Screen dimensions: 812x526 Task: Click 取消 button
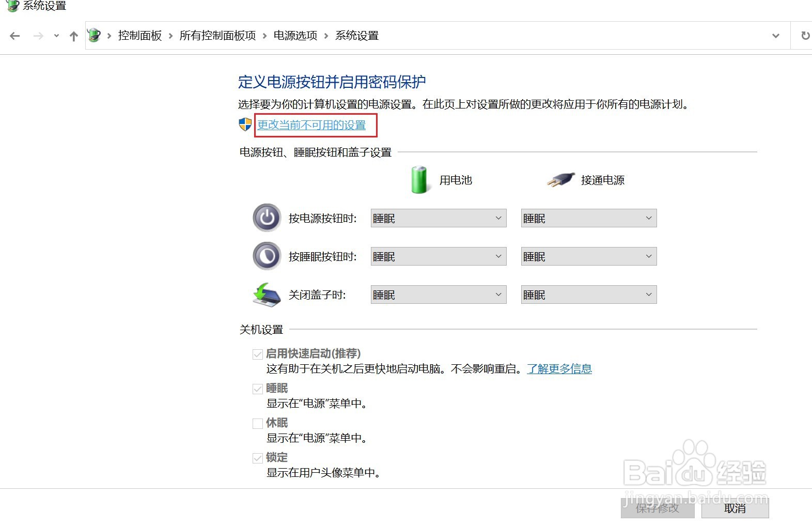735,508
